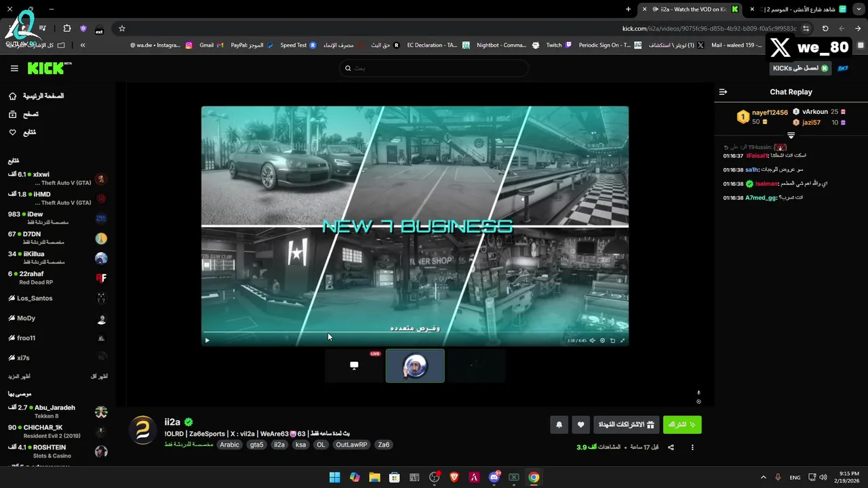Open new browser tab
This screenshot has height=488, width=868.
(628, 9)
